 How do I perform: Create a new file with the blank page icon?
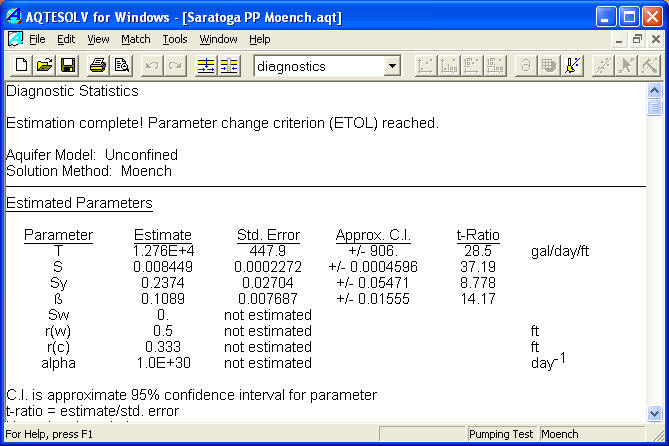pos(21,66)
